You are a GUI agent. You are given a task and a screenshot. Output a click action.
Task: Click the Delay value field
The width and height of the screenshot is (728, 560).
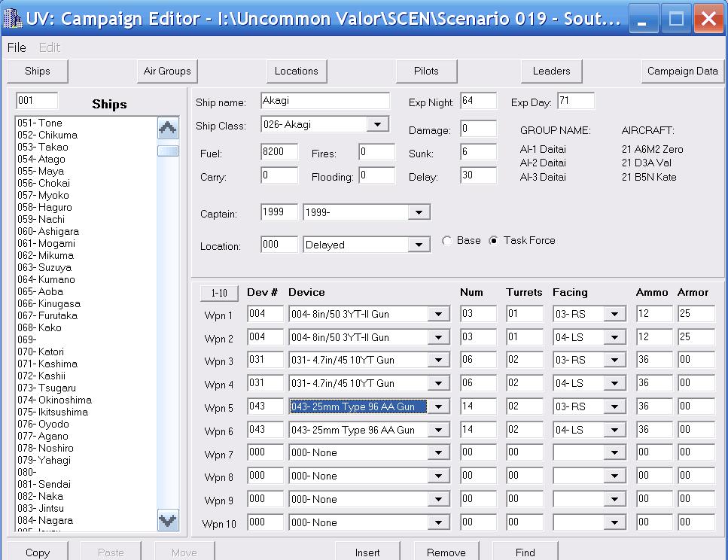[x=478, y=175]
